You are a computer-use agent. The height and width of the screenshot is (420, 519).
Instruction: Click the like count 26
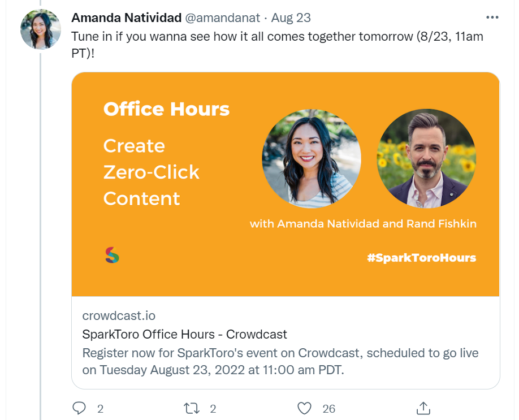pyautogui.click(x=328, y=409)
